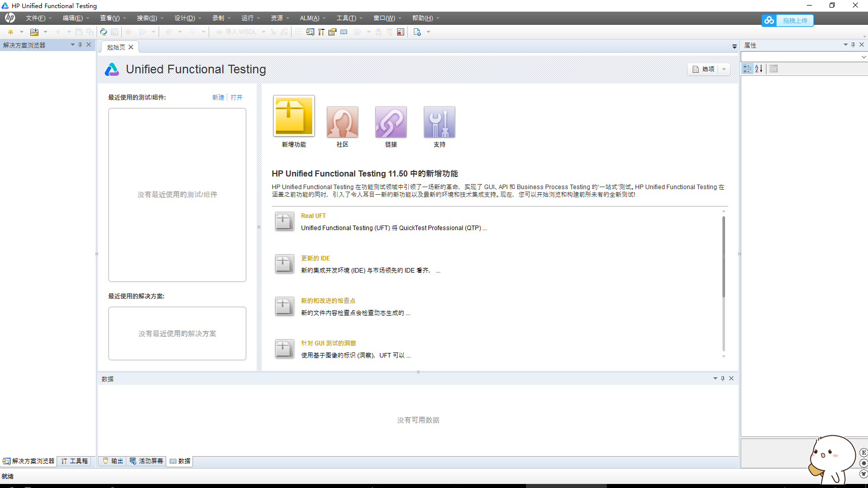Viewport: 868px width, 488px height.
Task: Click the Open folder toolbar icon
Action: tap(34, 32)
